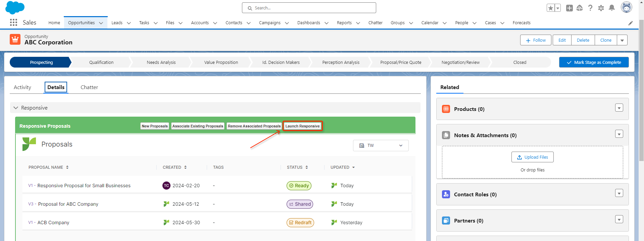The width and height of the screenshot is (644, 241).
Task: Open the Accounts tab dropdown chevron
Action: pos(215,23)
